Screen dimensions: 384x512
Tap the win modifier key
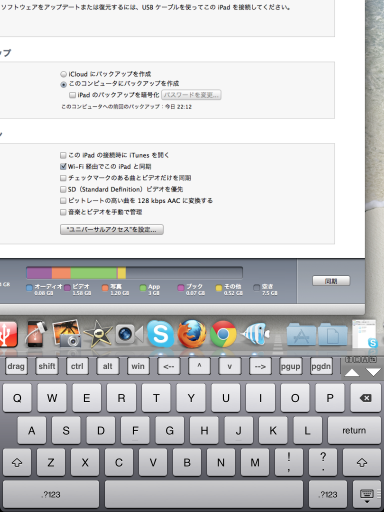pyautogui.click(x=138, y=366)
